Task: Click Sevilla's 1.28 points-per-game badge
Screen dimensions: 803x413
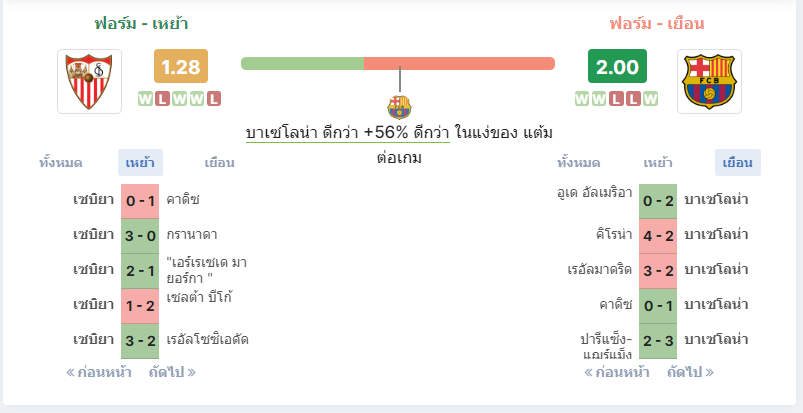Action: click(x=181, y=66)
